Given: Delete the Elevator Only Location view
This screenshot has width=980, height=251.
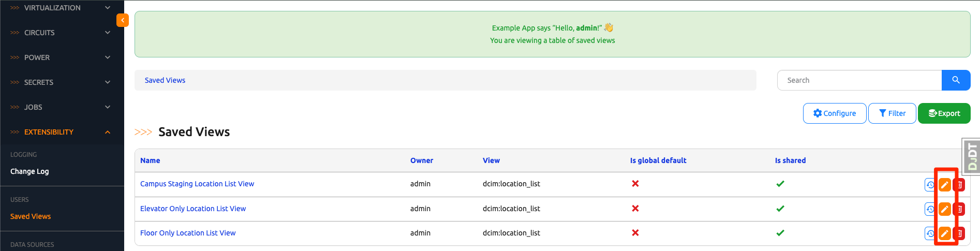Looking at the screenshot, I should tap(959, 209).
